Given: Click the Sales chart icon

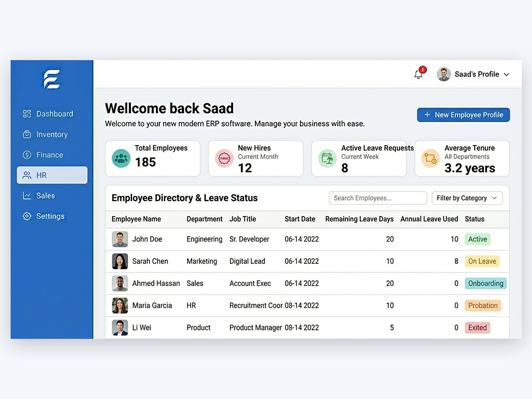Looking at the screenshot, I should 27,196.
